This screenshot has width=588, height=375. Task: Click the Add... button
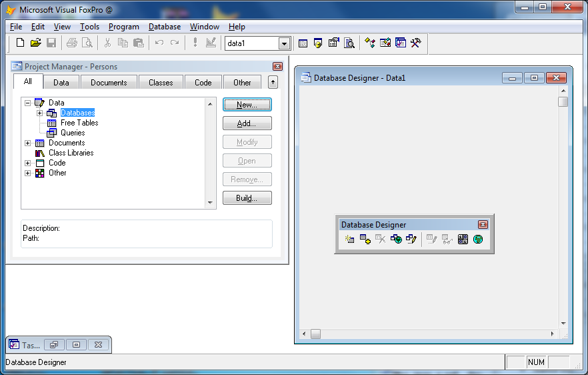click(x=247, y=123)
